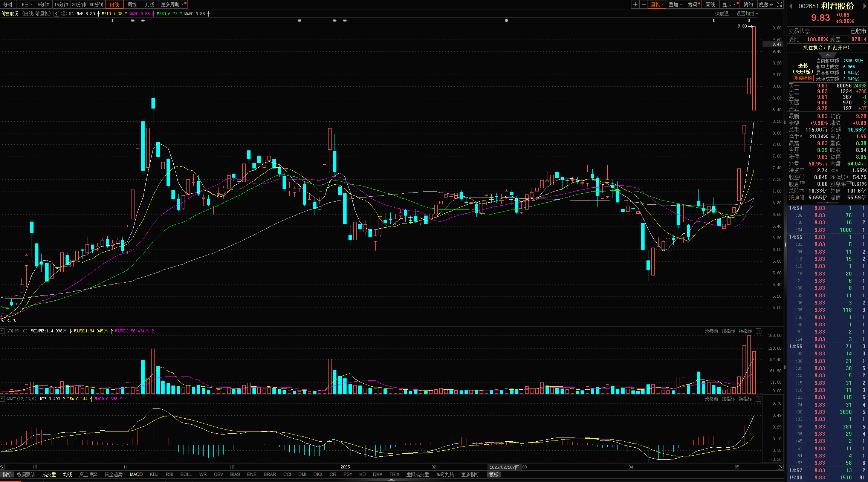The width and height of the screenshot is (868, 482).
Task: Select 60分钟 period
Action: [x=97, y=5]
